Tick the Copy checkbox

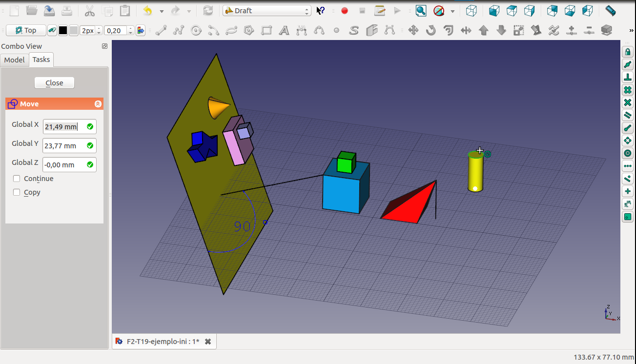coord(17,192)
